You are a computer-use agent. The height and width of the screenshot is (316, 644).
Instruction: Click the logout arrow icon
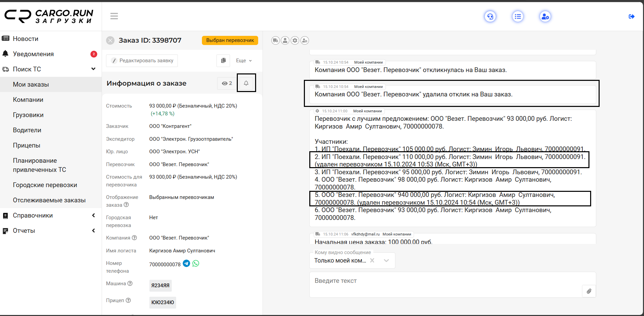(x=631, y=17)
